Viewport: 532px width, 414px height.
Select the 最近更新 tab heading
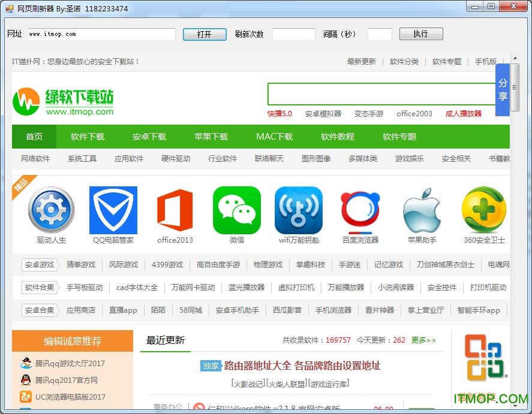(166, 340)
